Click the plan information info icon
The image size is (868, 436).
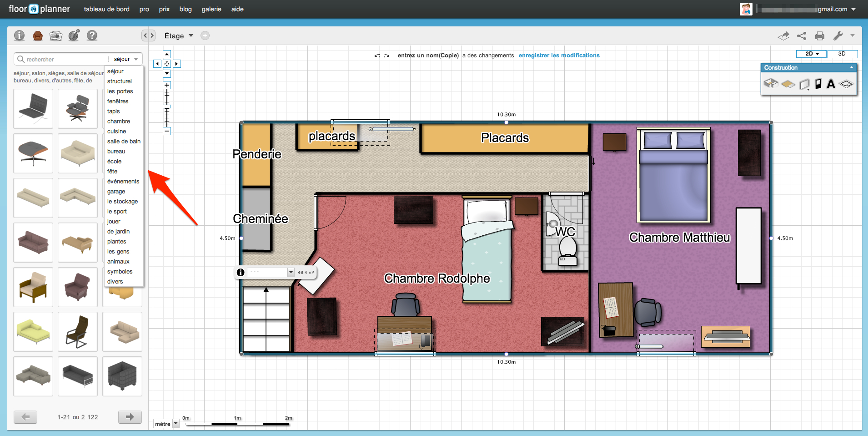pos(19,35)
